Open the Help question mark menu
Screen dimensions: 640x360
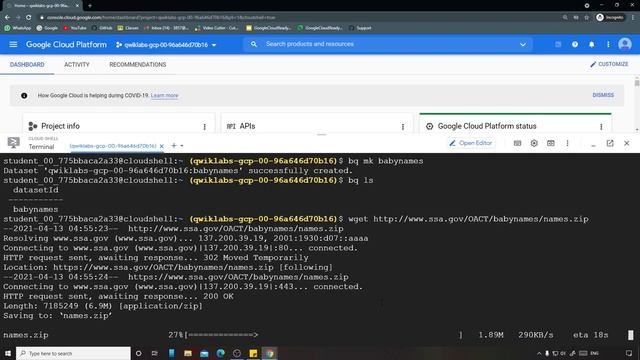click(x=575, y=44)
